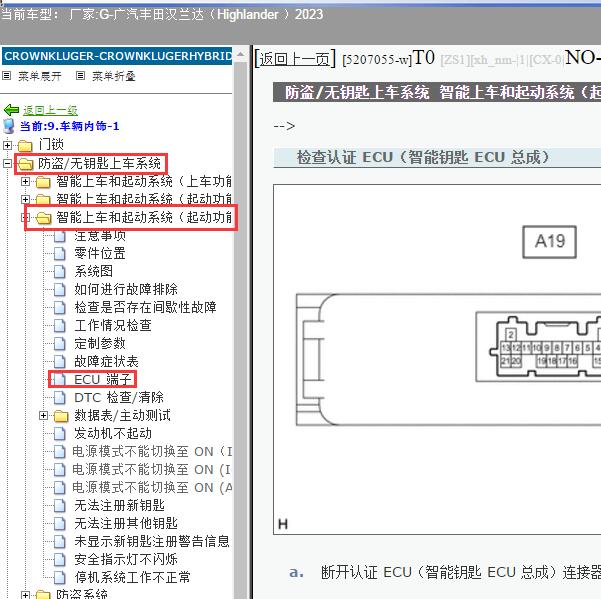Screen dimensions: 601x599
Task: Click the 当前:9.车辆内饰-1 icon
Action: pyautogui.click(x=8, y=126)
